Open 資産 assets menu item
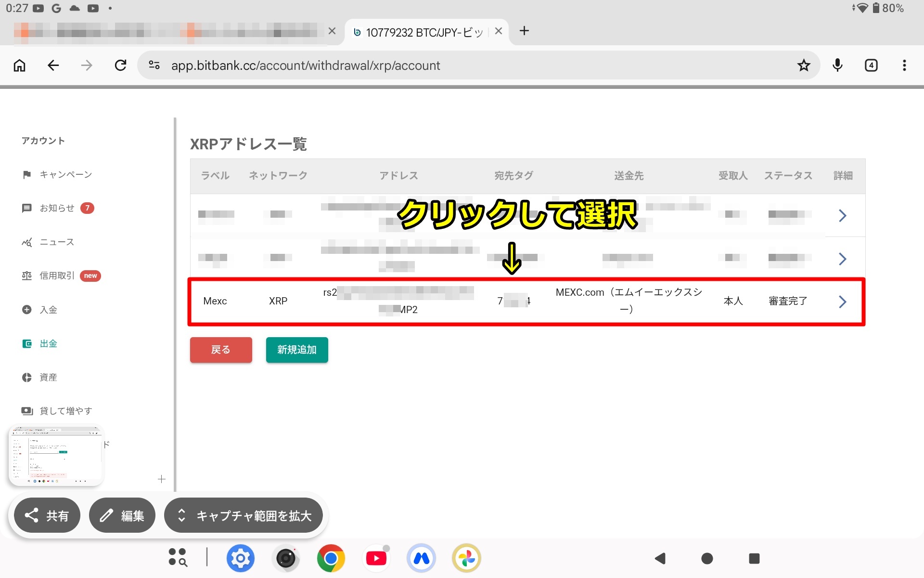924x578 pixels. tap(48, 377)
